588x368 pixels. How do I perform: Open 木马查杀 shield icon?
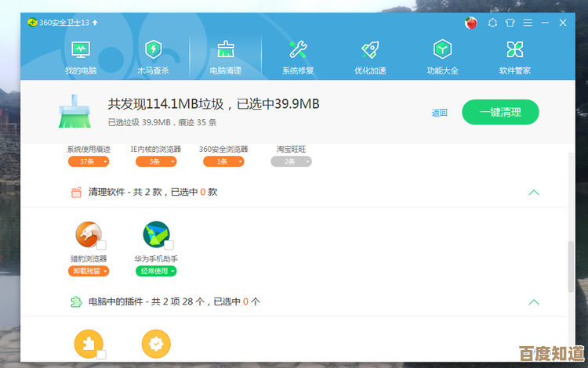tap(153, 50)
